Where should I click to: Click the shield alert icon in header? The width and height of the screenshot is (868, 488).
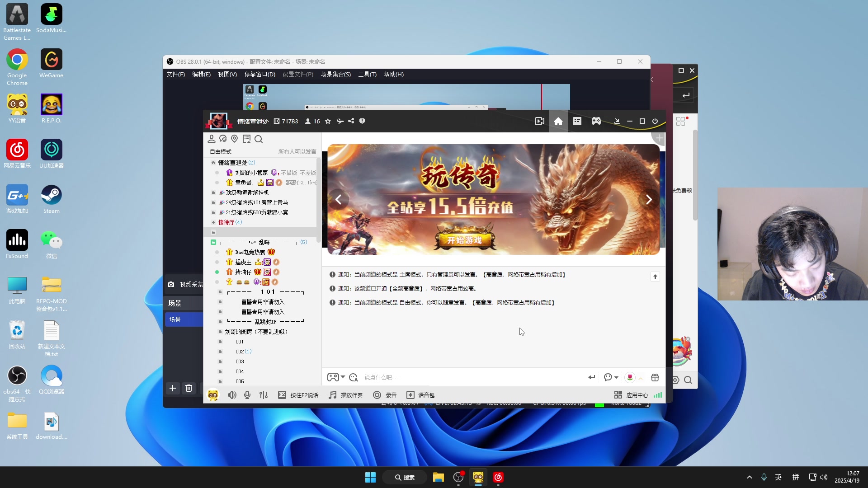(362, 121)
